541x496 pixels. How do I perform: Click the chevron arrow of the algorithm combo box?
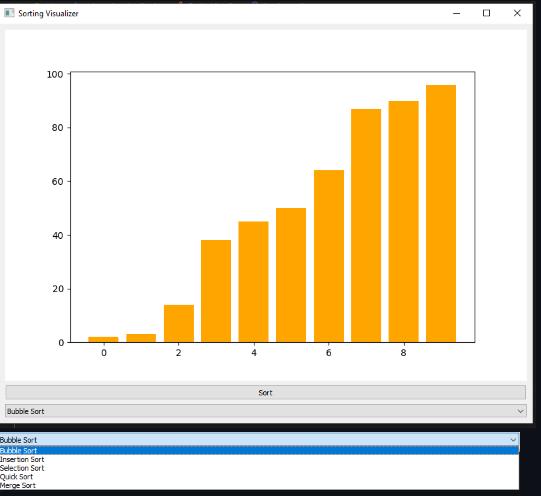coord(520,411)
